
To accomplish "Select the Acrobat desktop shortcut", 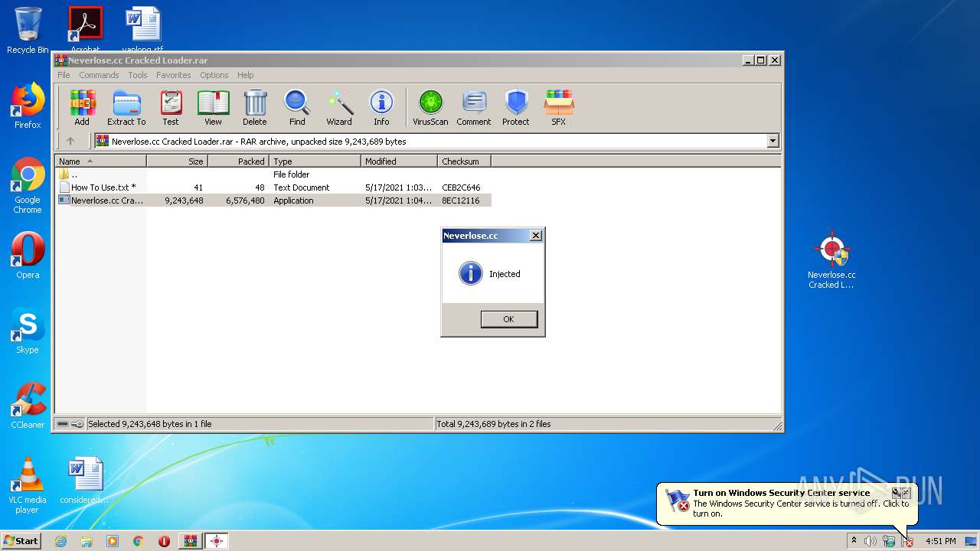I will point(85,28).
